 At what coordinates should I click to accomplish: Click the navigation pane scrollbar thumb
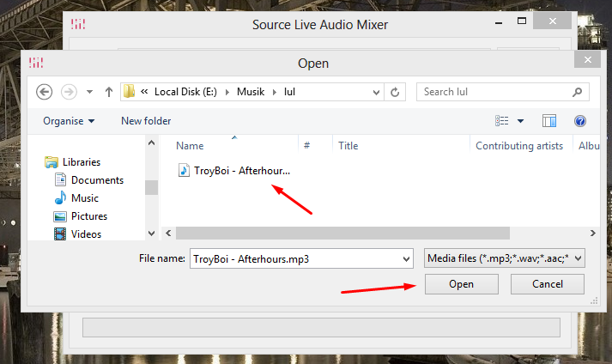(151, 187)
